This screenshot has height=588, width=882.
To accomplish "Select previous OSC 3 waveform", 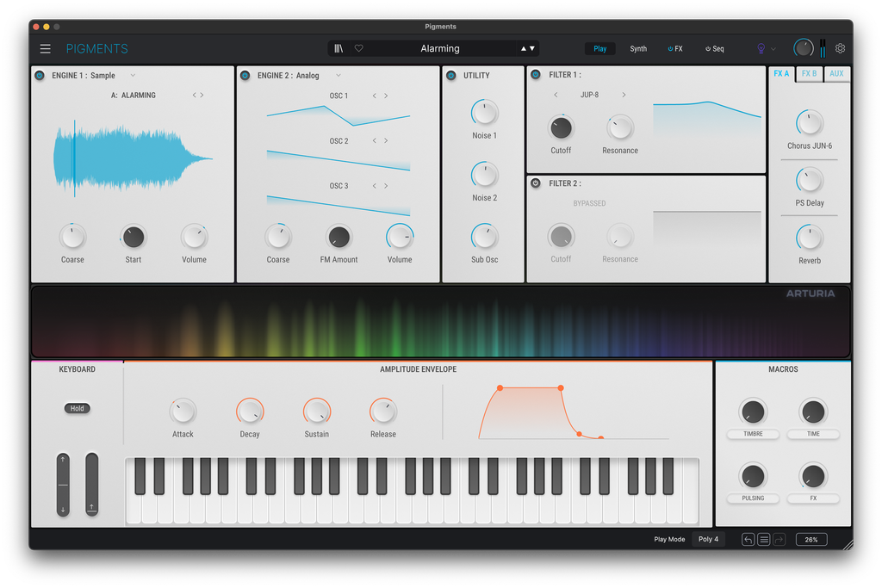I will point(375,185).
